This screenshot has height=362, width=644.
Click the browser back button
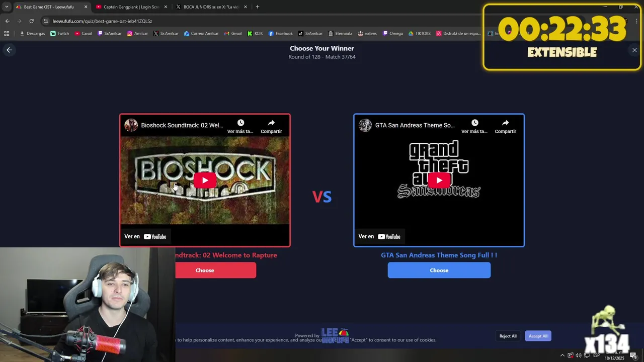[x=7, y=21]
